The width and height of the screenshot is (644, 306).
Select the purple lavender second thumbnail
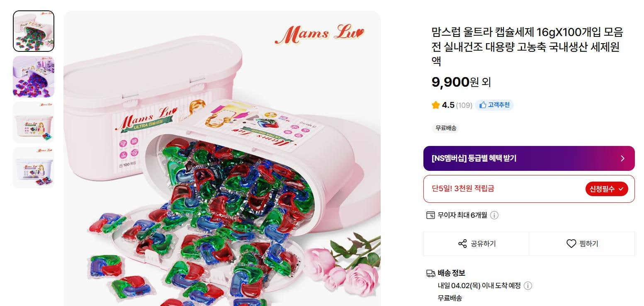point(34,77)
